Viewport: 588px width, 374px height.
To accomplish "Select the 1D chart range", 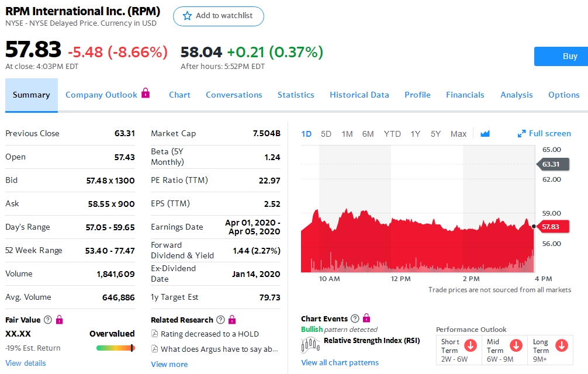I will pyautogui.click(x=306, y=134).
